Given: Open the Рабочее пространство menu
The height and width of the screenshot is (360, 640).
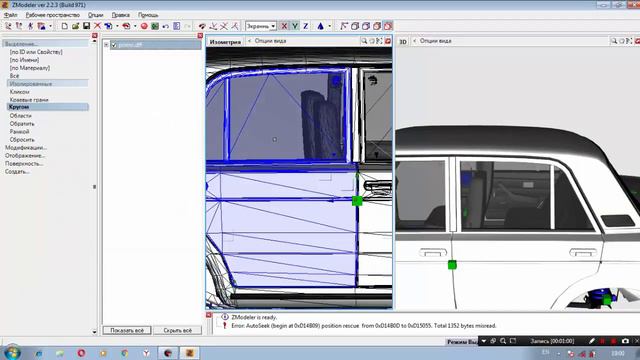Looking at the screenshot, I should tap(53, 15).
